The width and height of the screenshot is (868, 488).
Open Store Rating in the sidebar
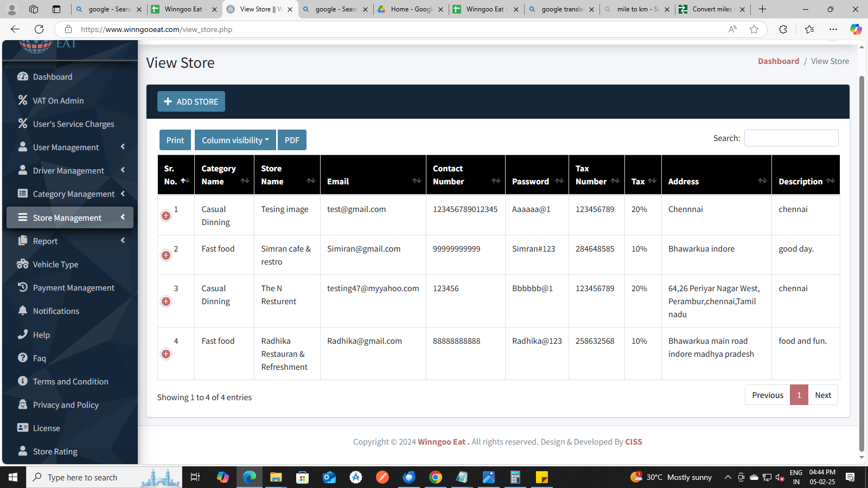coord(55,451)
